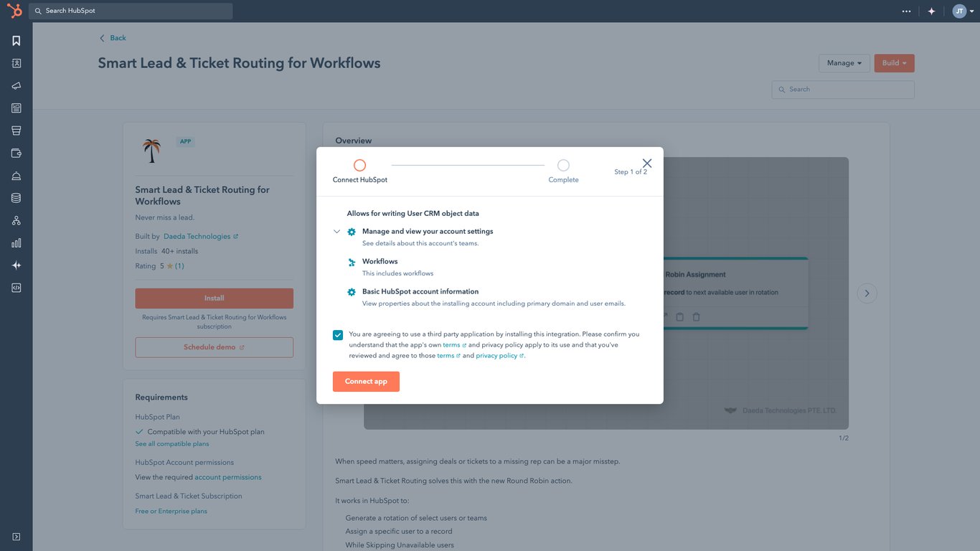Select the Breeze AI sparkle sidebar icon

[16, 265]
